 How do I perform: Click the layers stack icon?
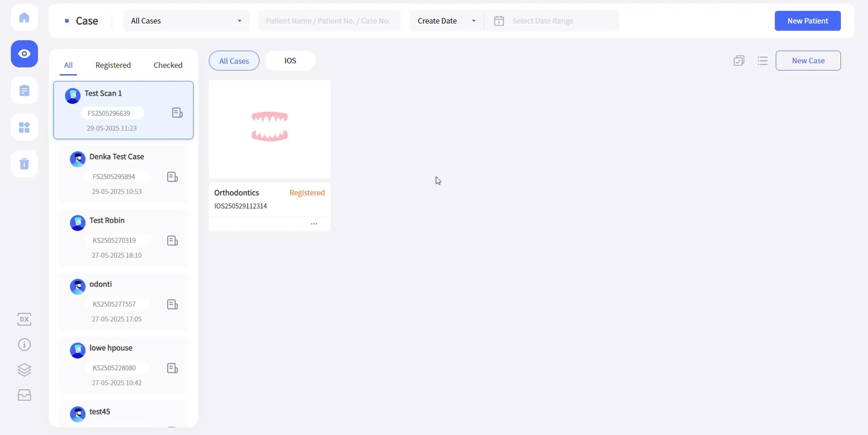(x=24, y=370)
